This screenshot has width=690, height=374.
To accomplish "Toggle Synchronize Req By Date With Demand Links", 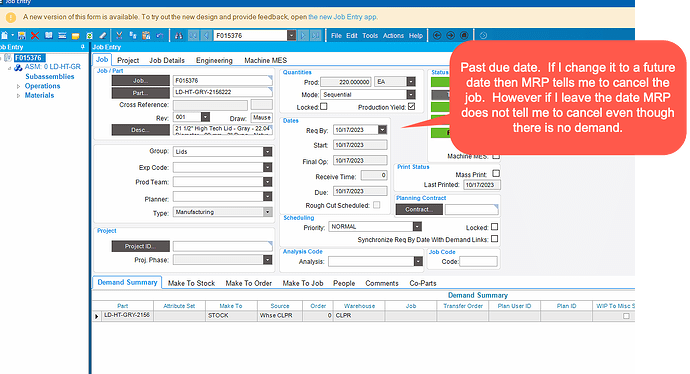I will point(495,239).
